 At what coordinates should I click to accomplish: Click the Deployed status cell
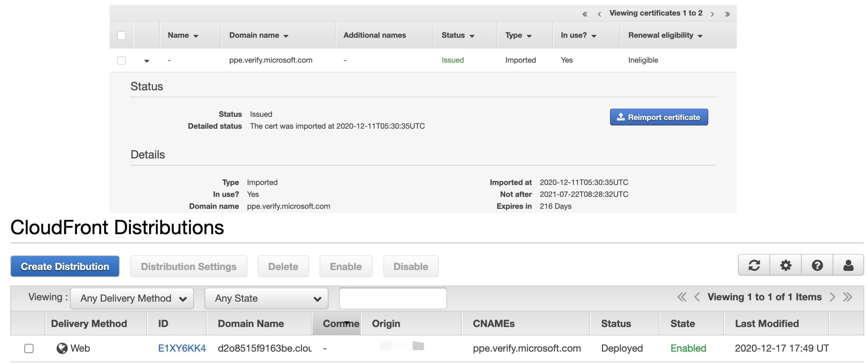[621, 348]
